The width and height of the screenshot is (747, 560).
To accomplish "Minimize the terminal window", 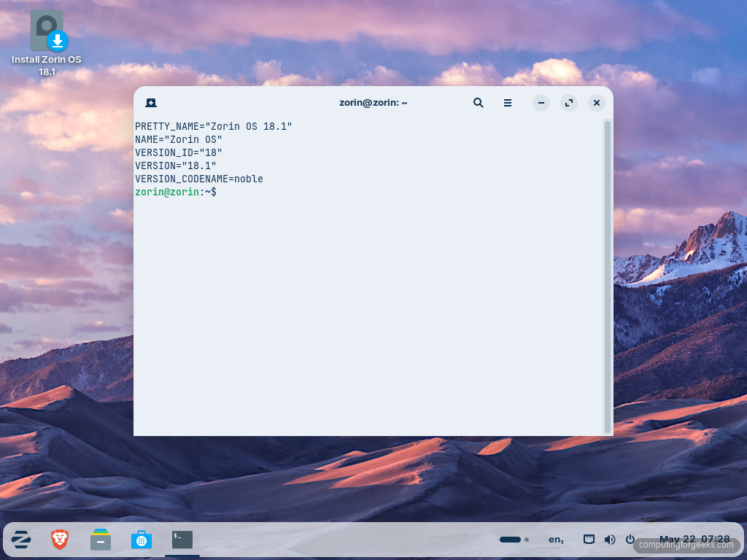I will click(x=541, y=103).
